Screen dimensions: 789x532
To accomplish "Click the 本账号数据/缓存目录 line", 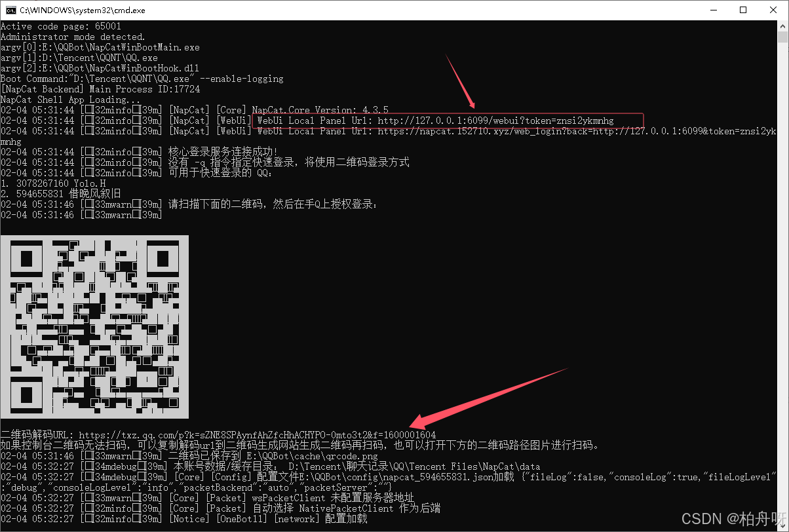I will tap(271, 466).
